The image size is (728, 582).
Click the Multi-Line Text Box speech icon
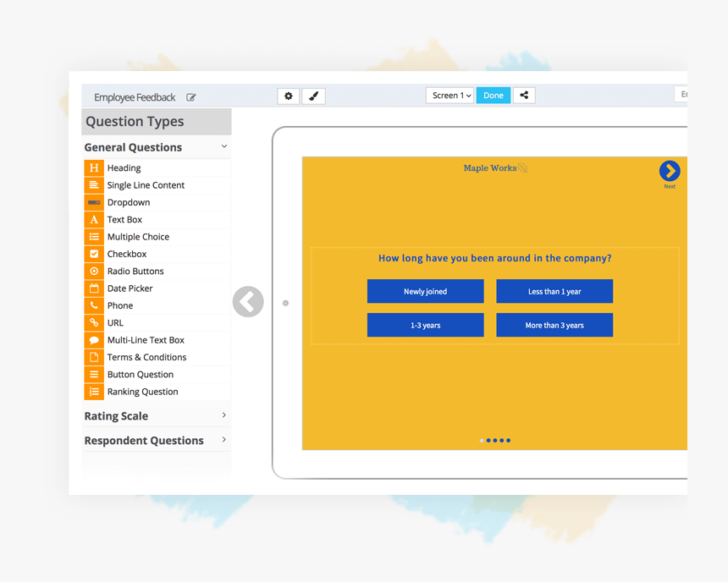(x=94, y=340)
